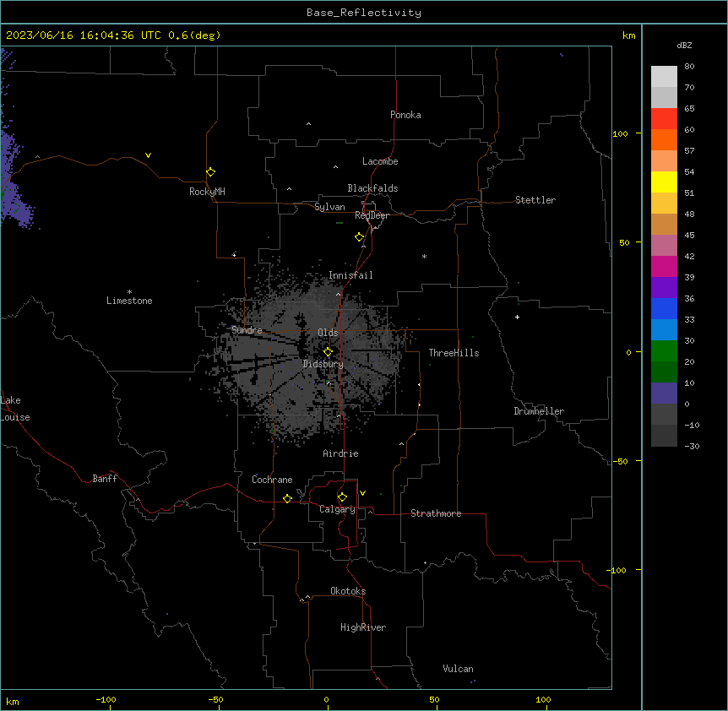Click the Stettler label
Viewport: 728px width, 711px height.
[x=535, y=200]
